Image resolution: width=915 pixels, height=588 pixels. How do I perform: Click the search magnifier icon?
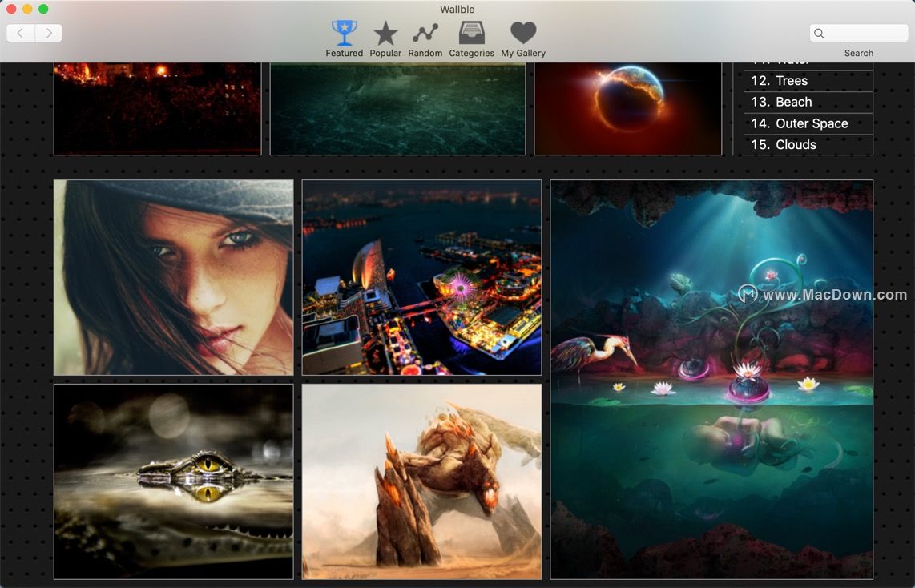[x=819, y=34]
